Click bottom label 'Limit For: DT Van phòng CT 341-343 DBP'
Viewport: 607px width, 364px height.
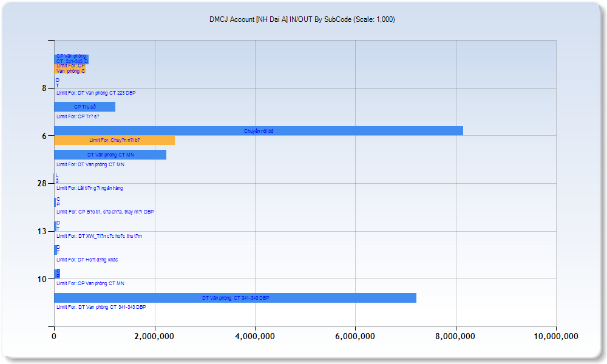[x=101, y=307]
